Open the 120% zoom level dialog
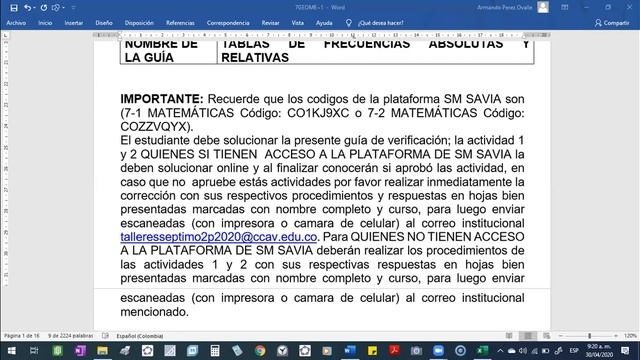 click(x=630, y=336)
